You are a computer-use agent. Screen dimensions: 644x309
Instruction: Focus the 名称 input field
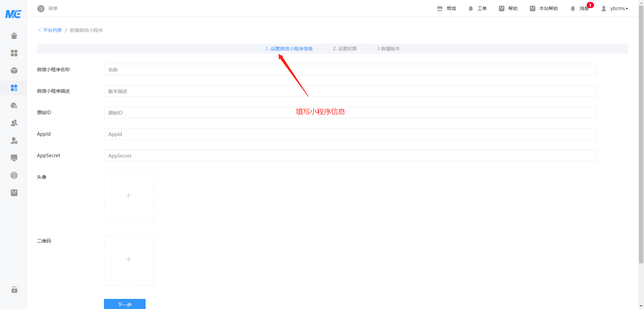(350, 70)
